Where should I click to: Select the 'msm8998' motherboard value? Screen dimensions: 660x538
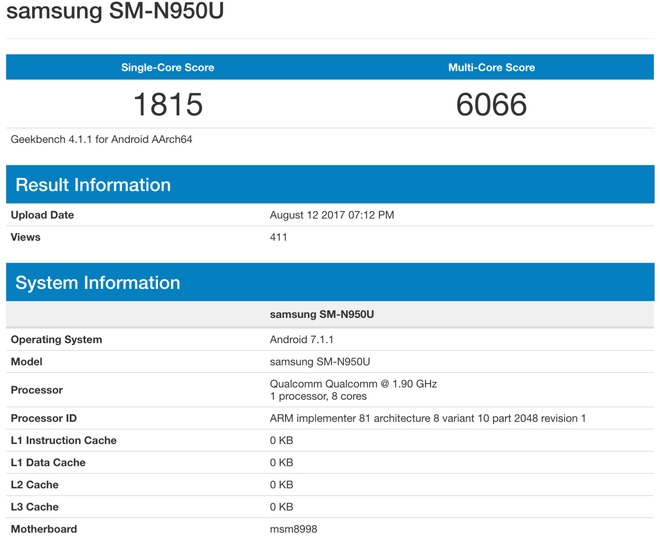pyautogui.click(x=293, y=529)
